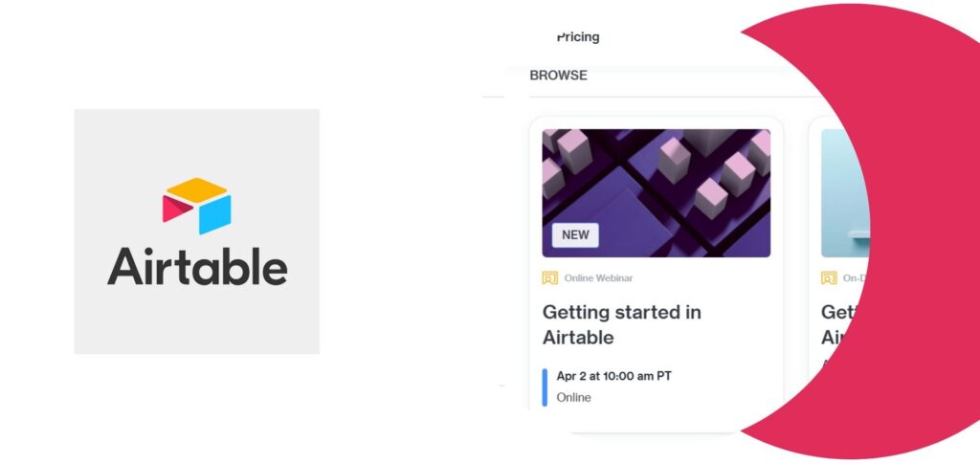The image size is (980, 463).
Task: Click the Online Webinar label
Action: (598, 278)
